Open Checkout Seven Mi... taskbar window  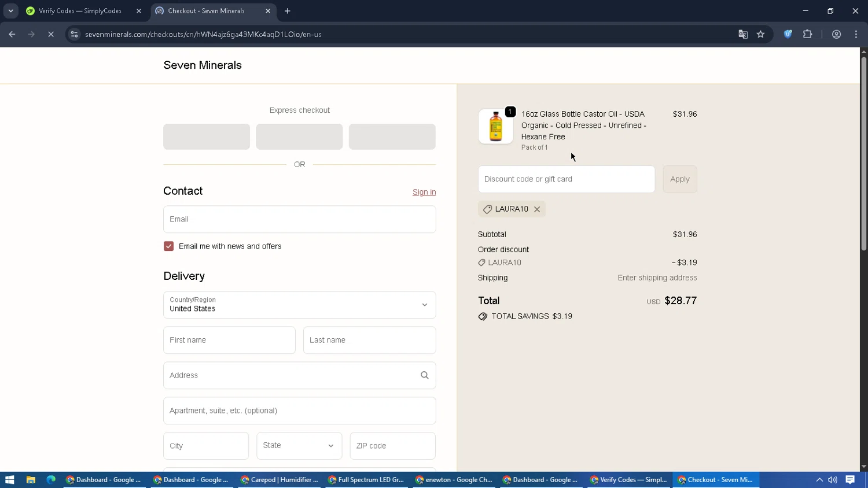tap(716, 480)
